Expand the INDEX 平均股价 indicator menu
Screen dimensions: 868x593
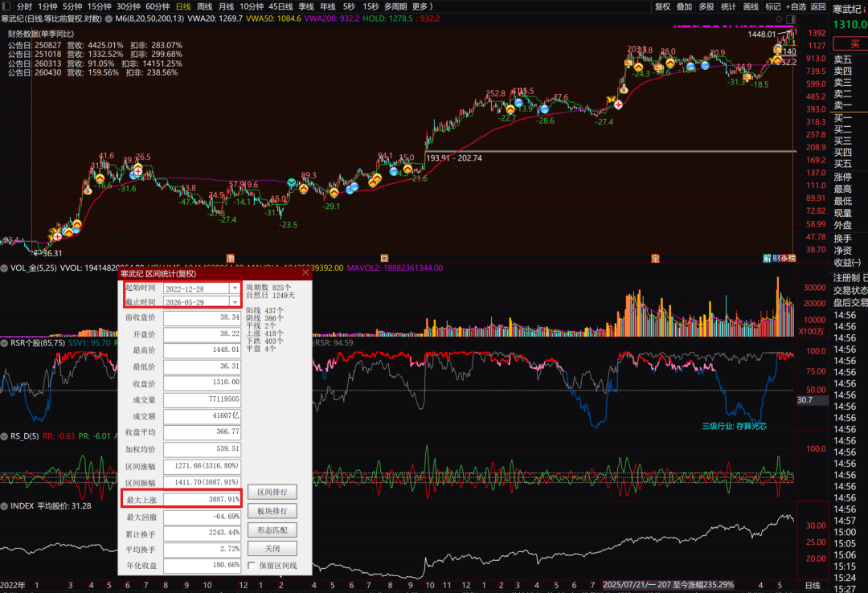5,506
